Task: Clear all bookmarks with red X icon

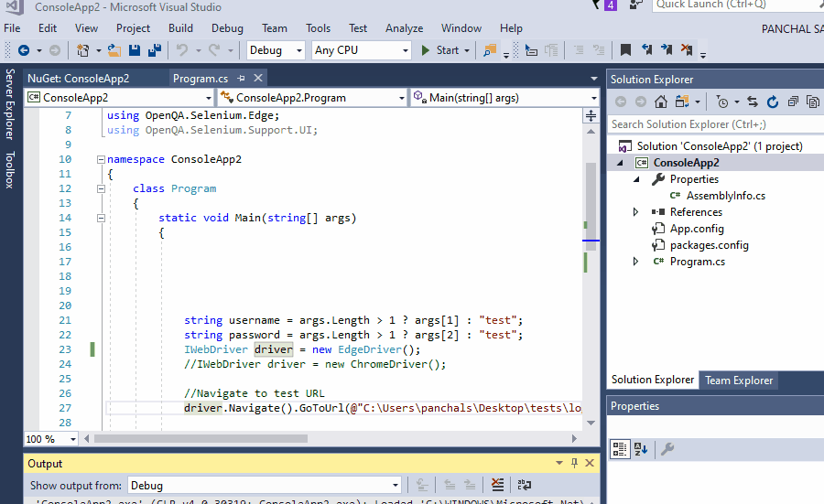Action: click(x=687, y=50)
